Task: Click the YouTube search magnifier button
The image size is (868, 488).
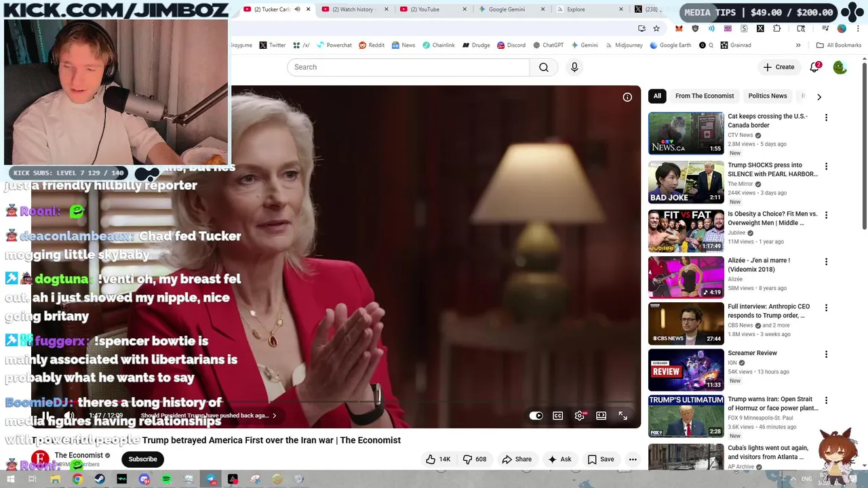Action: pos(544,67)
